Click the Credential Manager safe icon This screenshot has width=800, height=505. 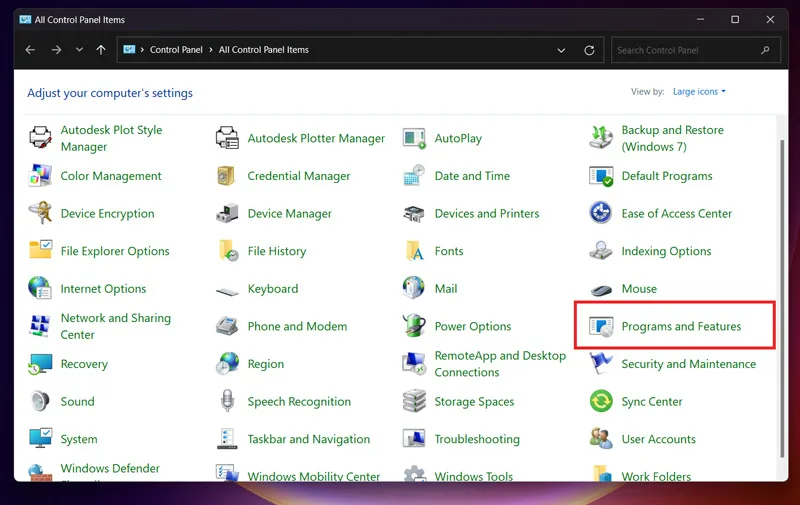pos(227,176)
